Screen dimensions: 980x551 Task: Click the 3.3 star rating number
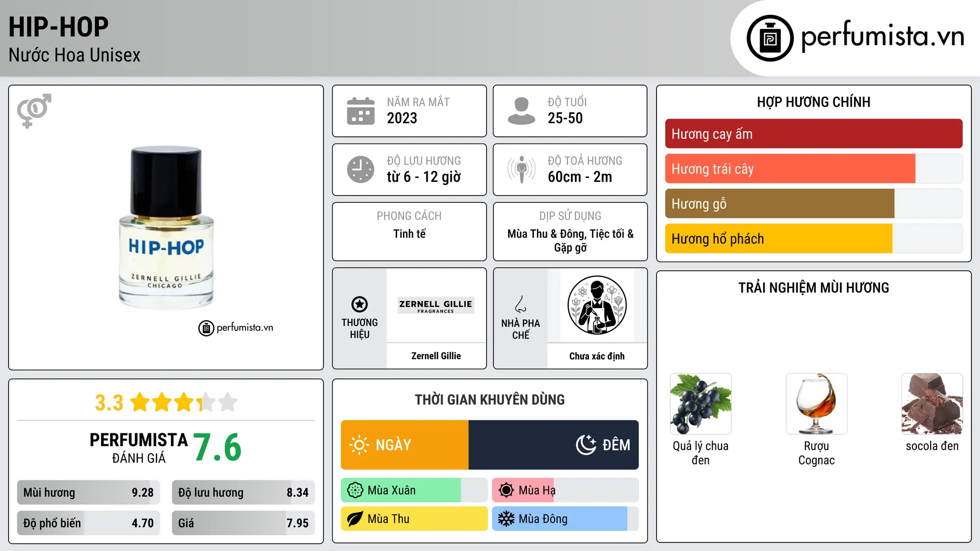pos(109,403)
